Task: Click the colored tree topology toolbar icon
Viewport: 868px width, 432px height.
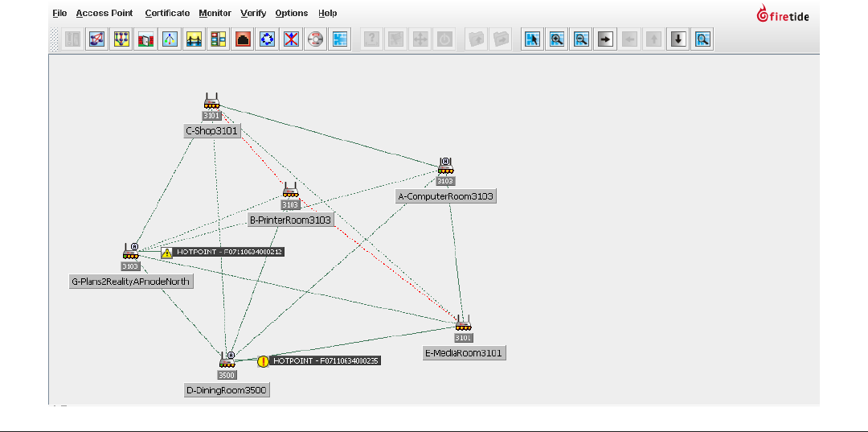Action: pos(170,39)
